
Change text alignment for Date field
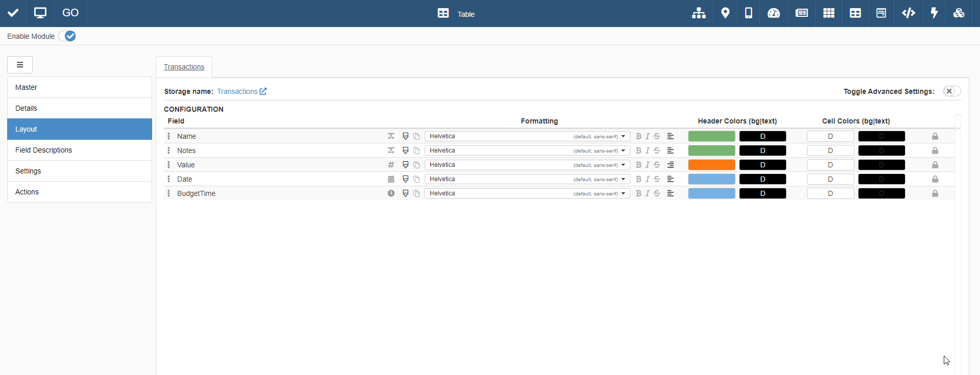pyautogui.click(x=671, y=179)
